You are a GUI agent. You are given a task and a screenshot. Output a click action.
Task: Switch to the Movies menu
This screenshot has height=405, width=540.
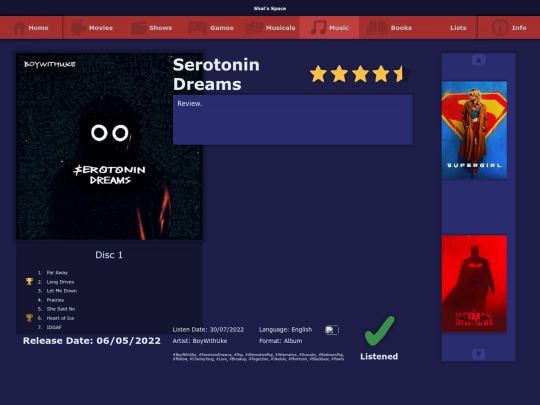coord(101,28)
